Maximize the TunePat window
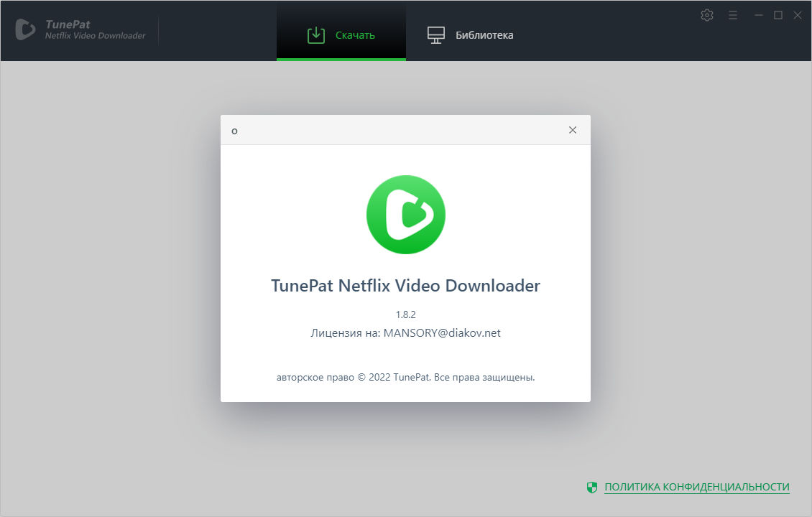This screenshot has height=517, width=812. [778, 15]
